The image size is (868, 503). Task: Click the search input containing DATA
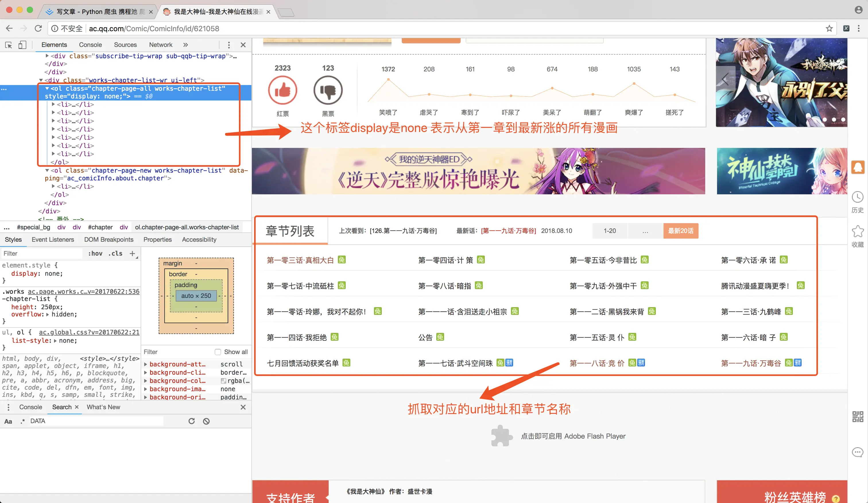click(96, 421)
